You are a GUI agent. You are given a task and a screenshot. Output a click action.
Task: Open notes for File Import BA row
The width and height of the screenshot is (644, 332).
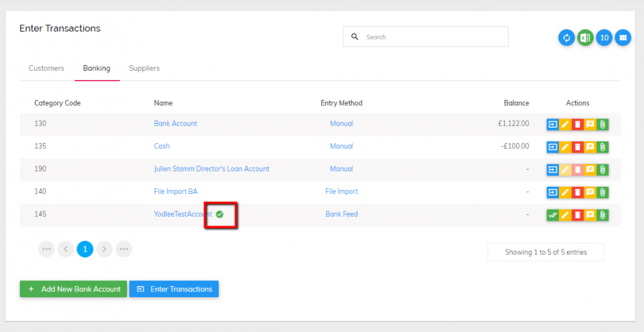pyautogui.click(x=590, y=192)
